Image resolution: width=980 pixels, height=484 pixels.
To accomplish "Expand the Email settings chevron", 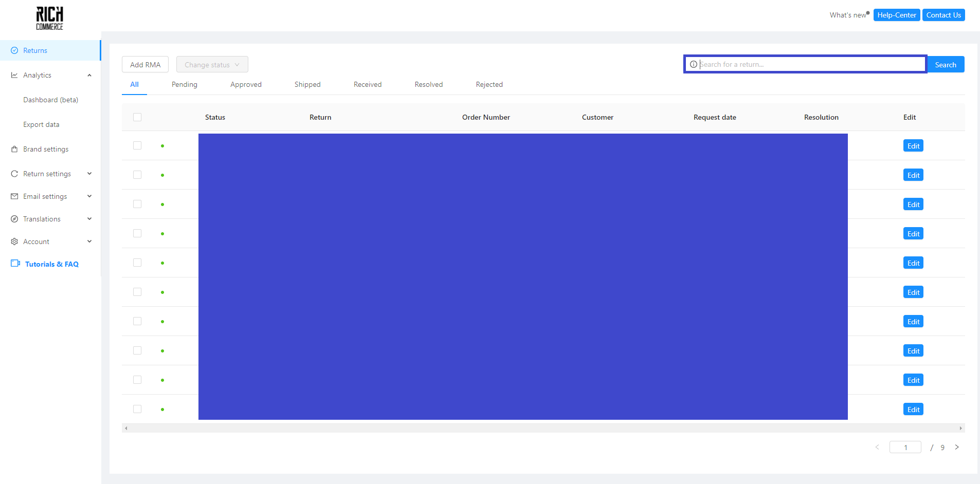I will [x=89, y=196].
